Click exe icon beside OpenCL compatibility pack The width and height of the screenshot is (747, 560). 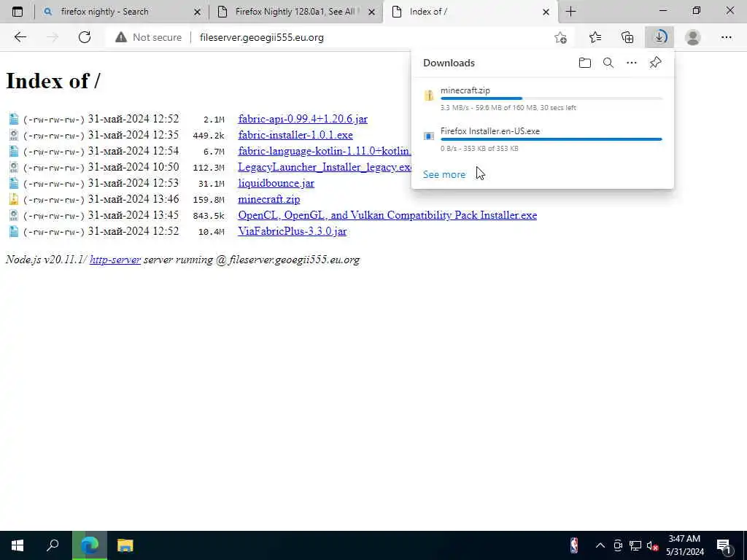(x=14, y=215)
